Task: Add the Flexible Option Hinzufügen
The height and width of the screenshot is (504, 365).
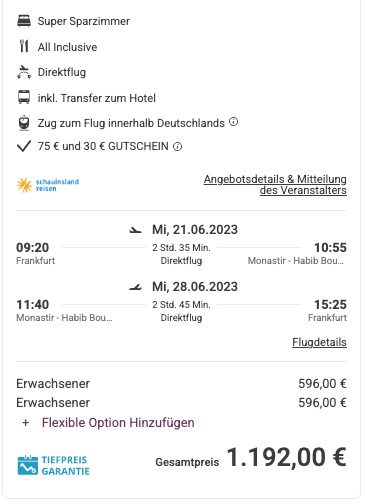Action: coord(118,423)
